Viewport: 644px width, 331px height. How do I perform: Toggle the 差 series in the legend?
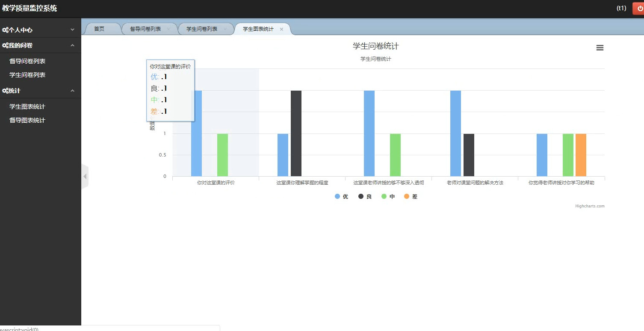(411, 197)
